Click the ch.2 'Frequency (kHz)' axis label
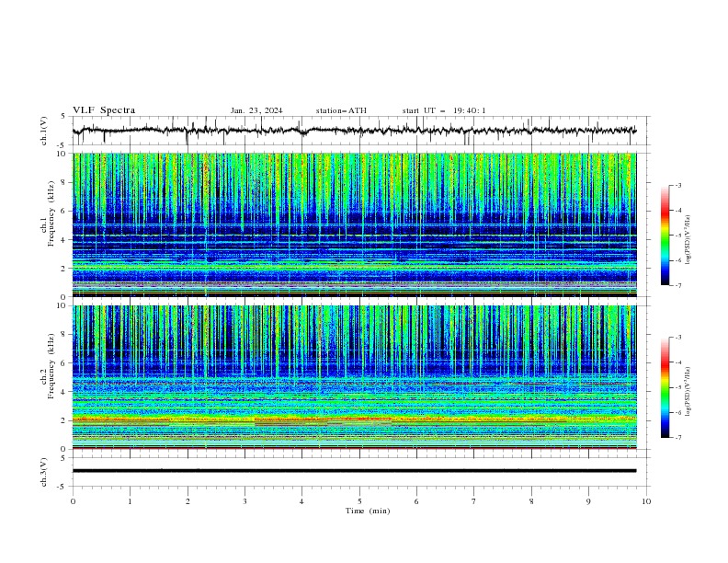Screen dimensions: 728x563 (x=51, y=366)
